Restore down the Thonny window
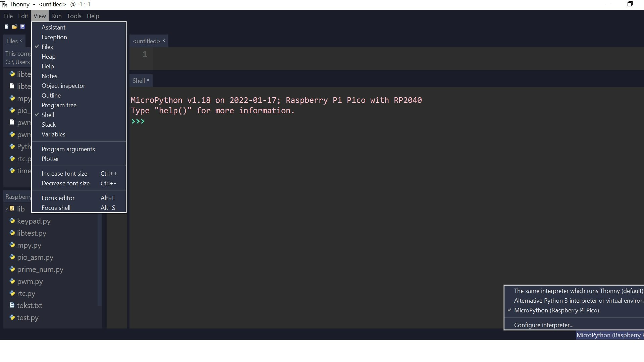 click(x=630, y=4)
